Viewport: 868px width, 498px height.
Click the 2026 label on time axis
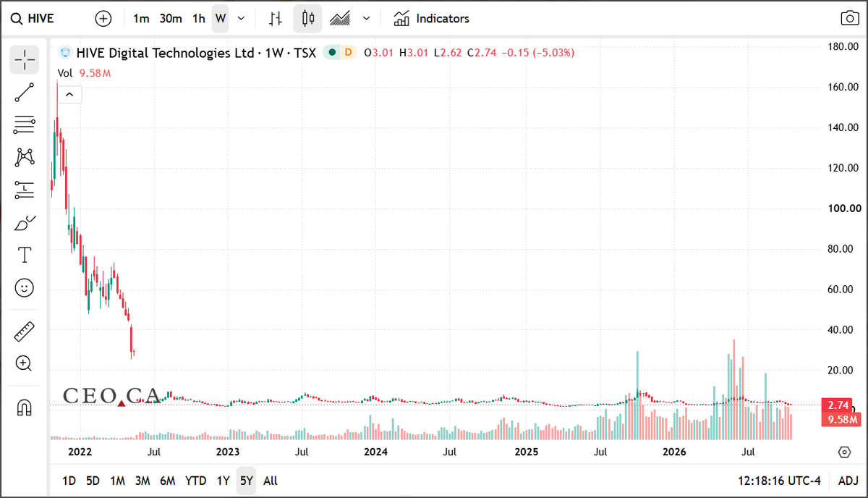(674, 452)
